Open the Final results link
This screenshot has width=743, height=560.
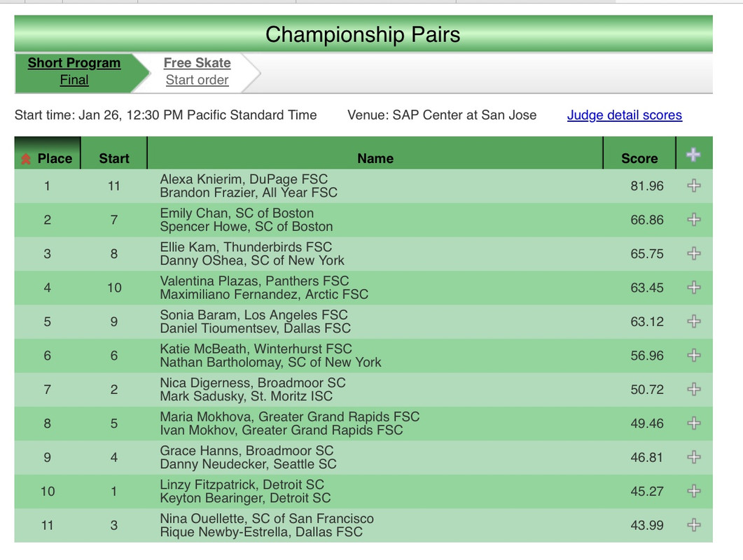(74, 80)
